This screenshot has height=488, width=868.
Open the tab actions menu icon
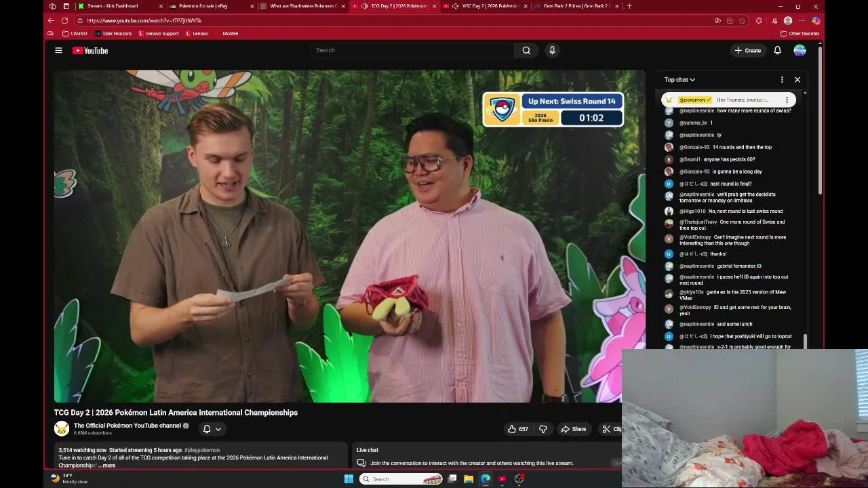[x=66, y=6]
